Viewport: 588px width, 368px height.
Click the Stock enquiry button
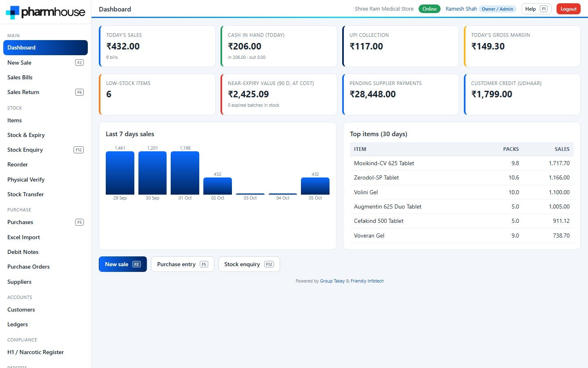249,264
